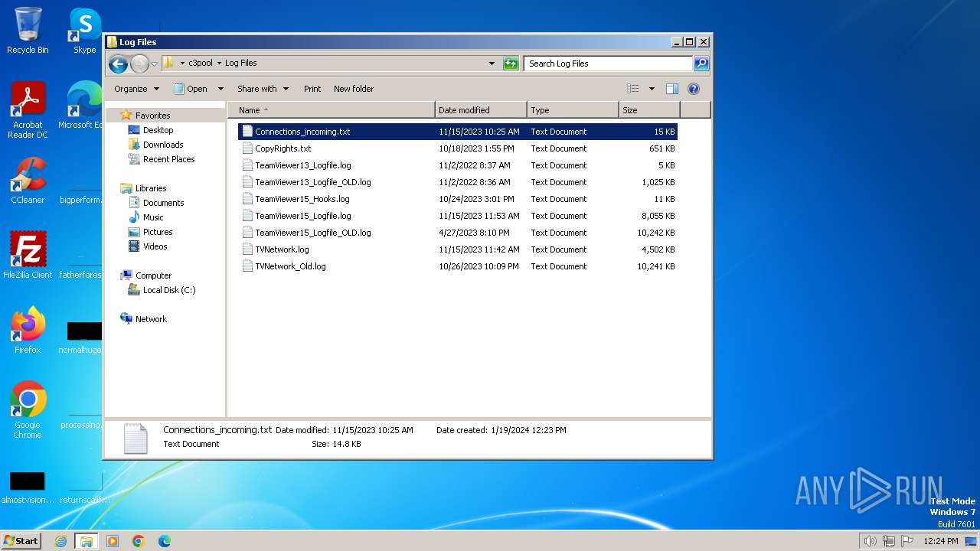Select Favorites in the navigation pane
Screen dimensions: 980x551
tap(152, 116)
